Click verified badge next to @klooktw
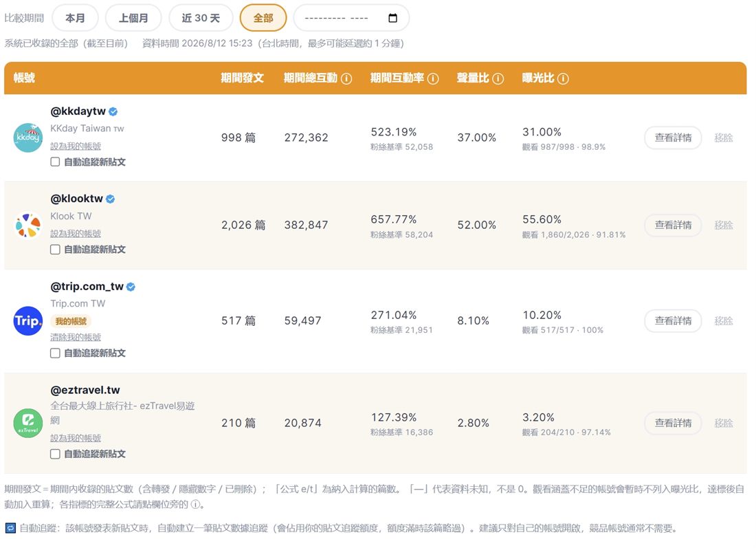 click(111, 199)
